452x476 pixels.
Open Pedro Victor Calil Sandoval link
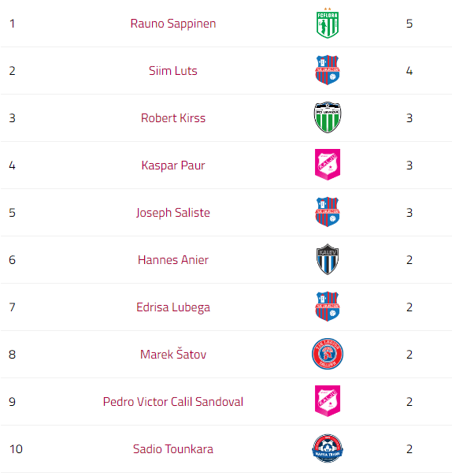tap(173, 402)
